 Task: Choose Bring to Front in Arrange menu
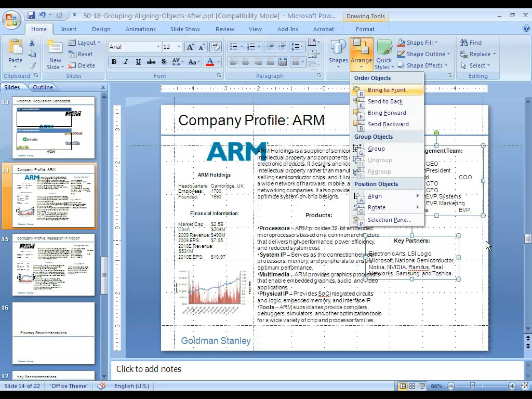click(387, 90)
